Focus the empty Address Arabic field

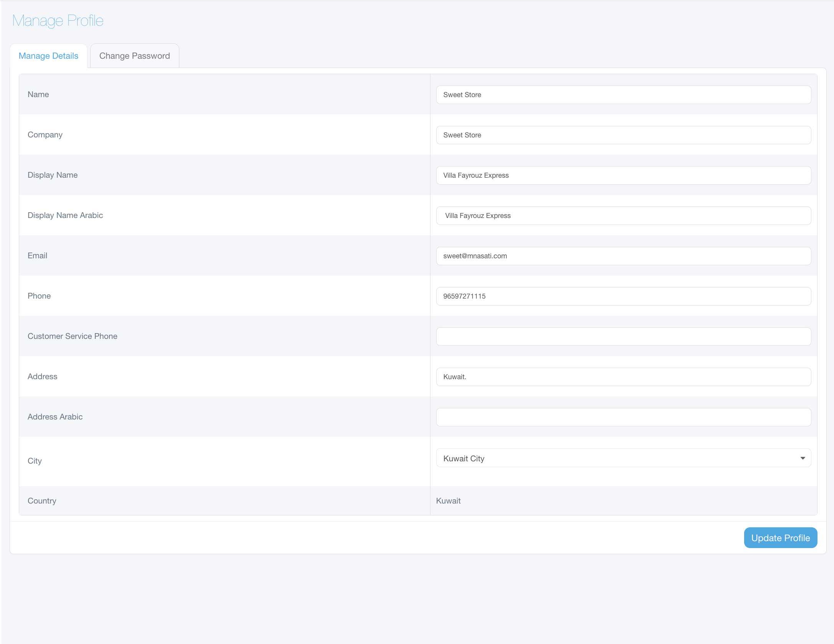(x=623, y=417)
